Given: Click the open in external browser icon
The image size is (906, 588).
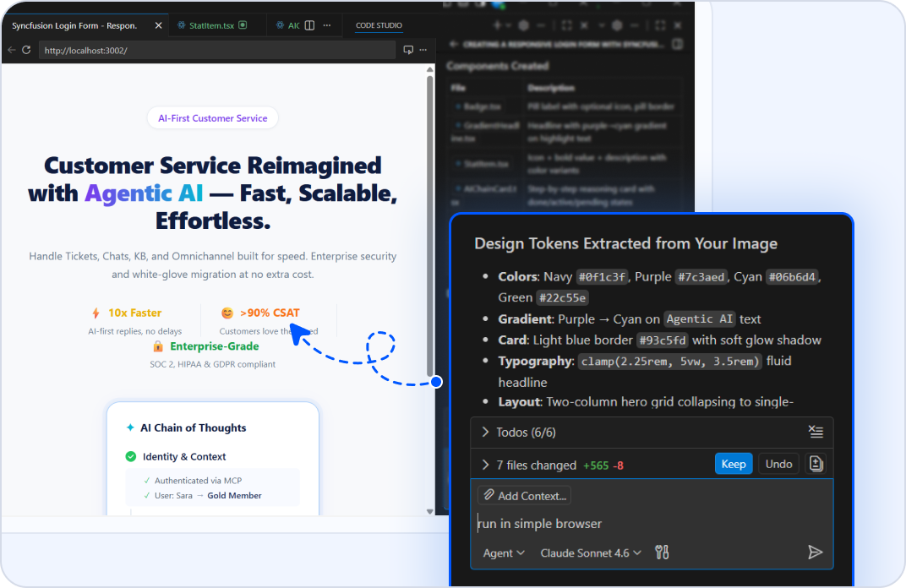Looking at the screenshot, I should pyautogui.click(x=408, y=51).
